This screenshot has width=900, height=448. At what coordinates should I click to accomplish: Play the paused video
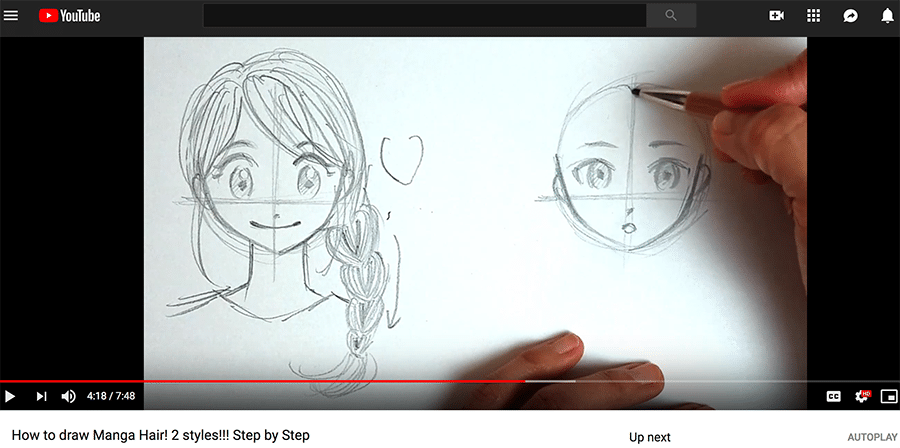[10, 396]
